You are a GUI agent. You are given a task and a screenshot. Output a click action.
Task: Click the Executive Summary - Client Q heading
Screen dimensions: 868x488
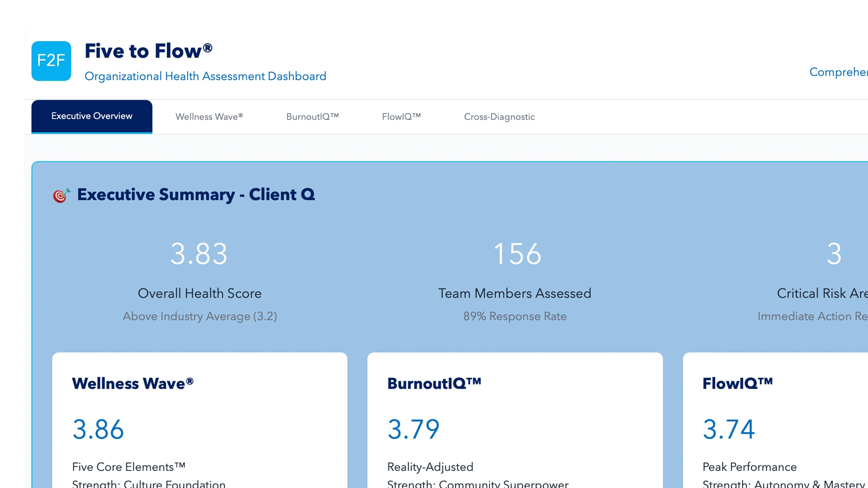[196, 194]
